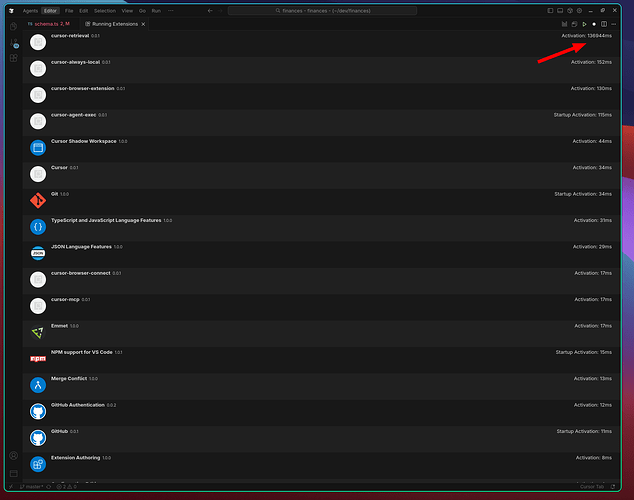Open the Extensions view in the activity bar
Screen dimensions: 634x500
point(13,59)
